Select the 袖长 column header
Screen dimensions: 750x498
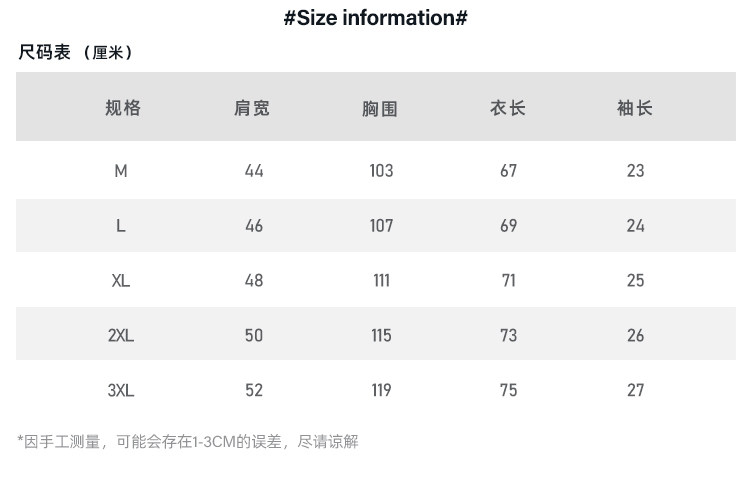point(635,108)
